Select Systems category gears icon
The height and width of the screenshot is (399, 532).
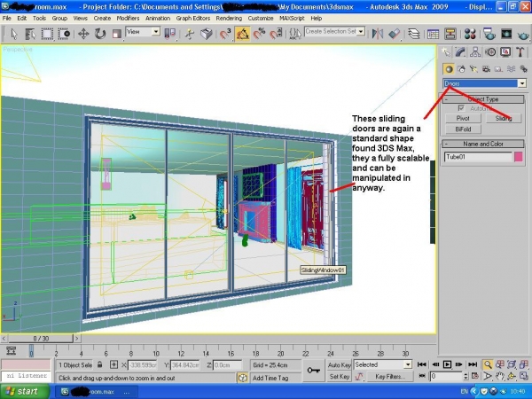(523, 69)
